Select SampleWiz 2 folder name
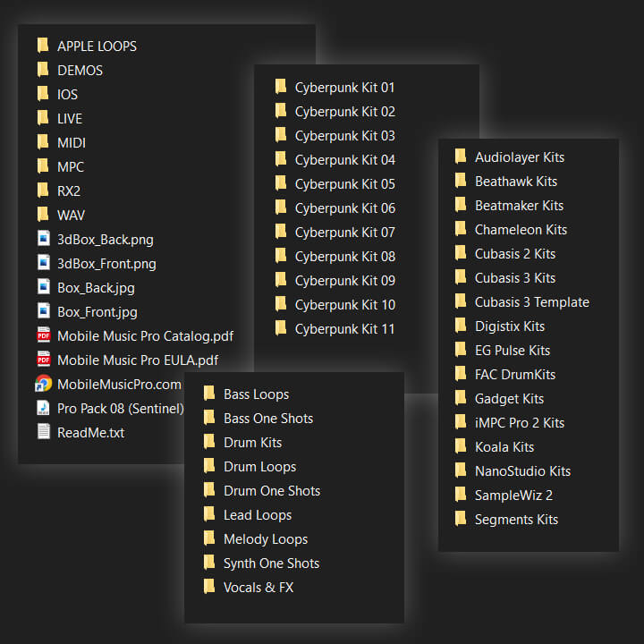Screen dimensions: 644x644 tap(513, 496)
